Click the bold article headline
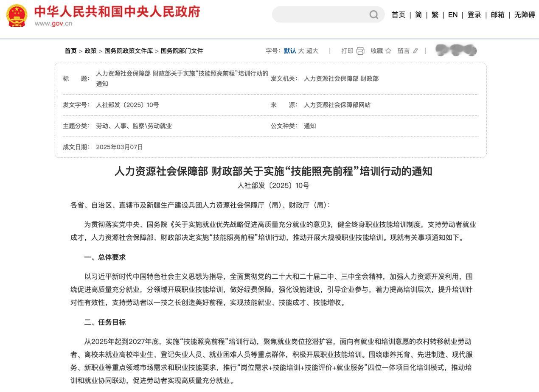 (273, 171)
